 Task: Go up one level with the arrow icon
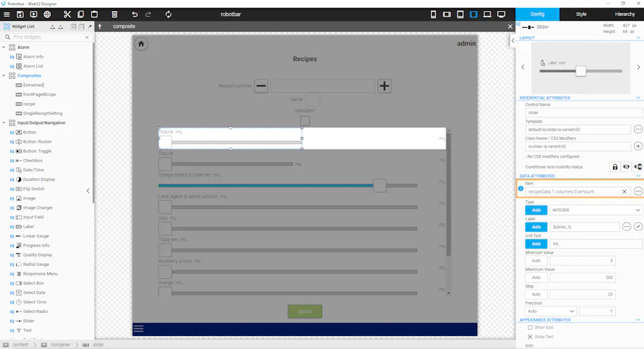pos(99,26)
